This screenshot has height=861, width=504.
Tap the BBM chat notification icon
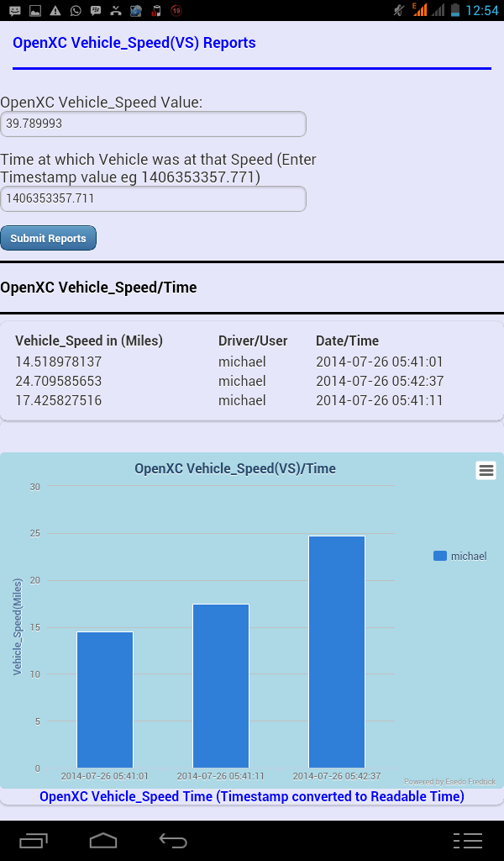point(96,10)
